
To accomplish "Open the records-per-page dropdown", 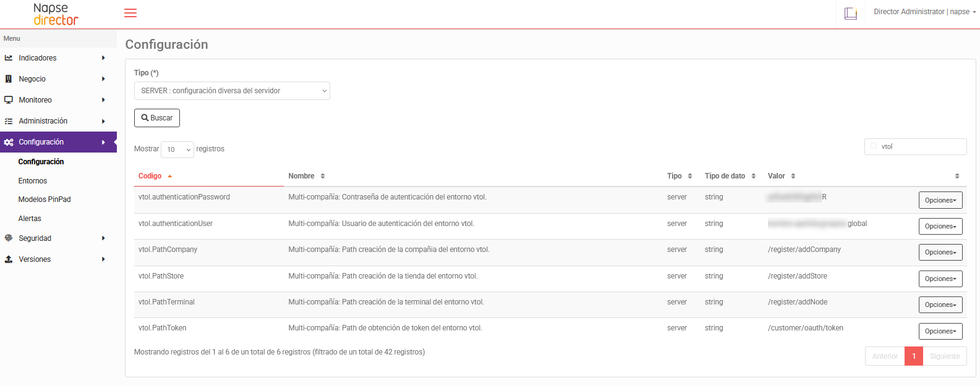I will [x=177, y=149].
